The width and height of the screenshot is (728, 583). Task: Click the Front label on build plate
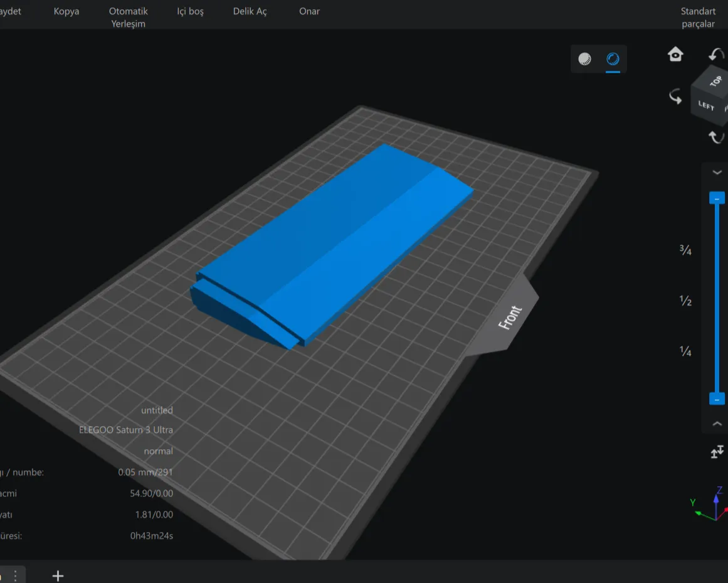click(510, 318)
